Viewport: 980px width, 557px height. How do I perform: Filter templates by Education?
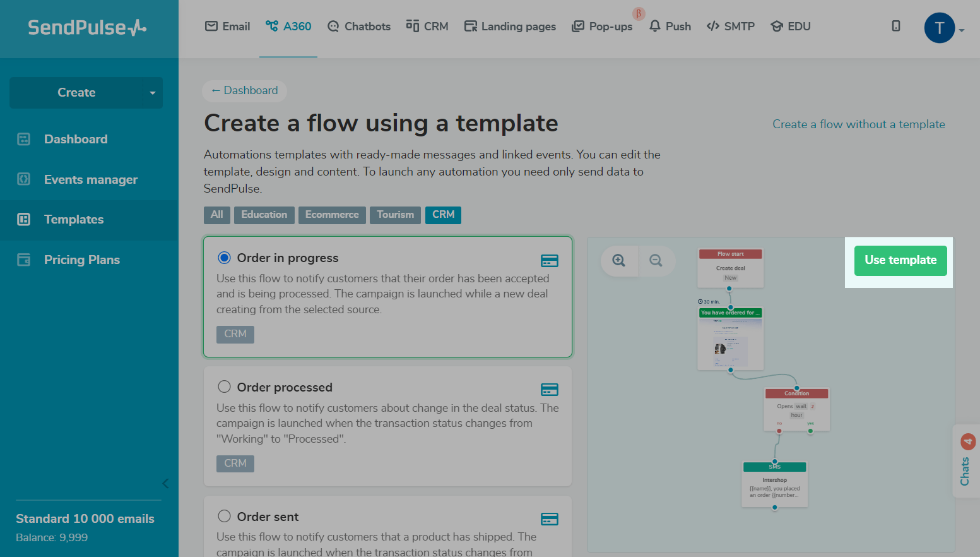click(264, 215)
